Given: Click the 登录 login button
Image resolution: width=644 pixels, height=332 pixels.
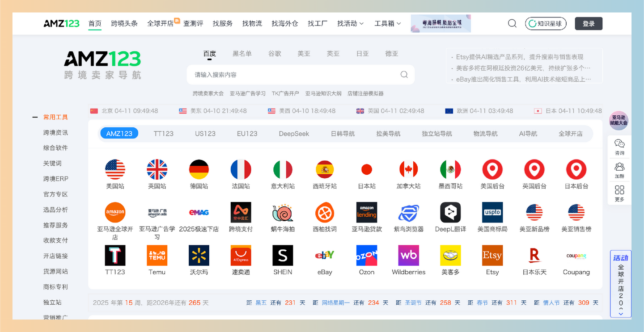Looking at the screenshot, I should click(x=589, y=23).
